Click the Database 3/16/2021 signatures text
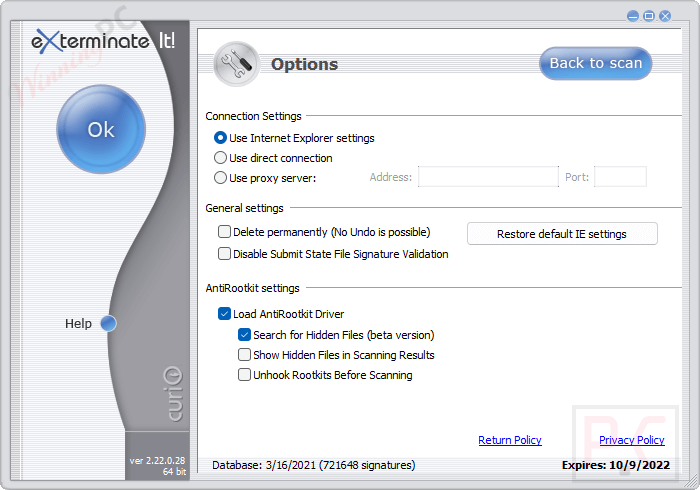Viewport: 700px width, 490px height. (313, 465)
